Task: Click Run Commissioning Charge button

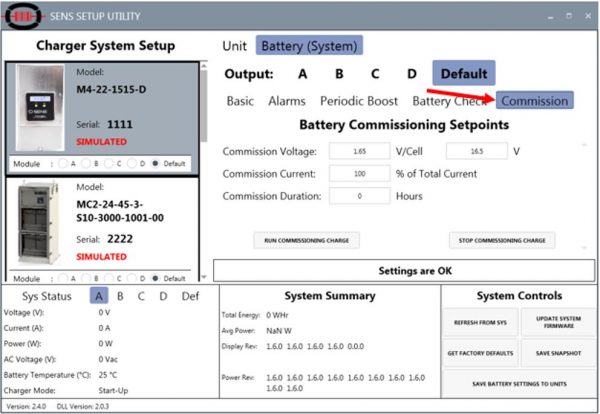Action: [x=307, y=240]
